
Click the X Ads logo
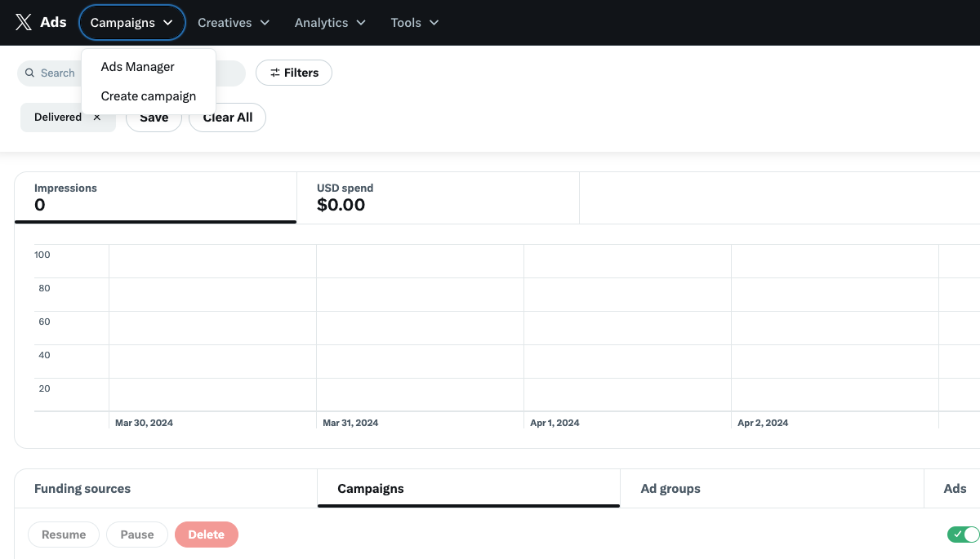(x=41, y=22)
